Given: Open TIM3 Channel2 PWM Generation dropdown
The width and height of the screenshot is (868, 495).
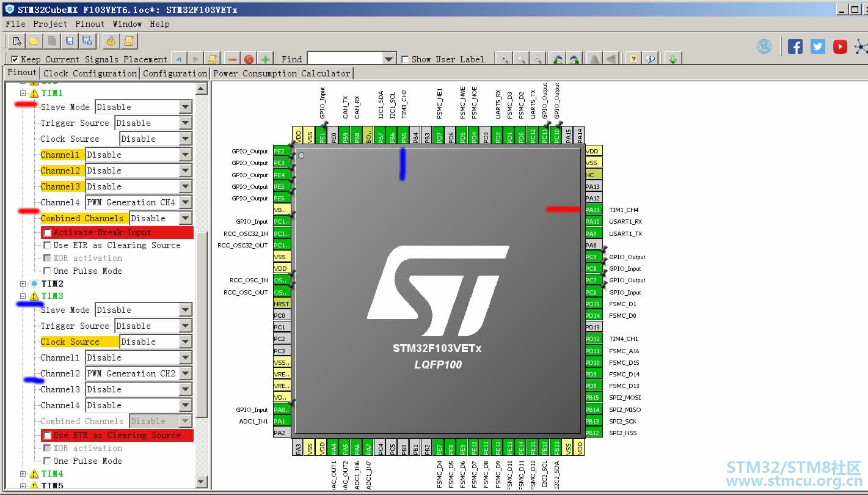Looking at the screenshot, I should (186, 373).
